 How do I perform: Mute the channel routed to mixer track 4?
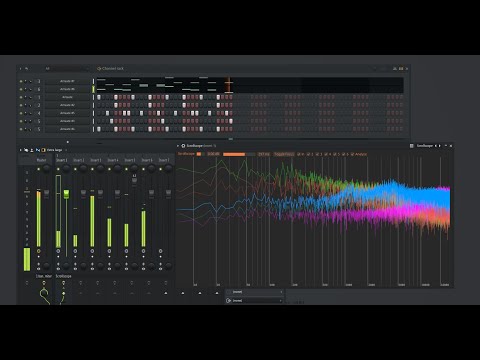(21, 113)
